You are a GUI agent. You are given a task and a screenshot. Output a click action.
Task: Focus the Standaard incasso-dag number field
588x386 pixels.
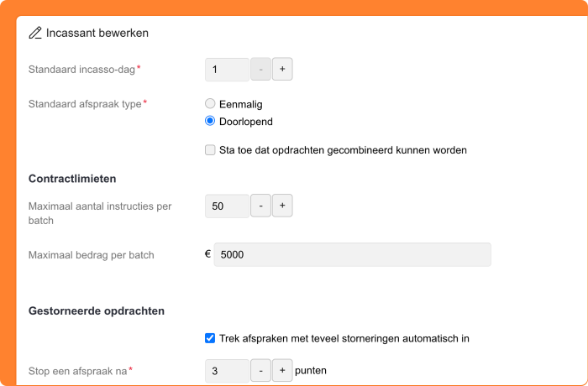227,70
